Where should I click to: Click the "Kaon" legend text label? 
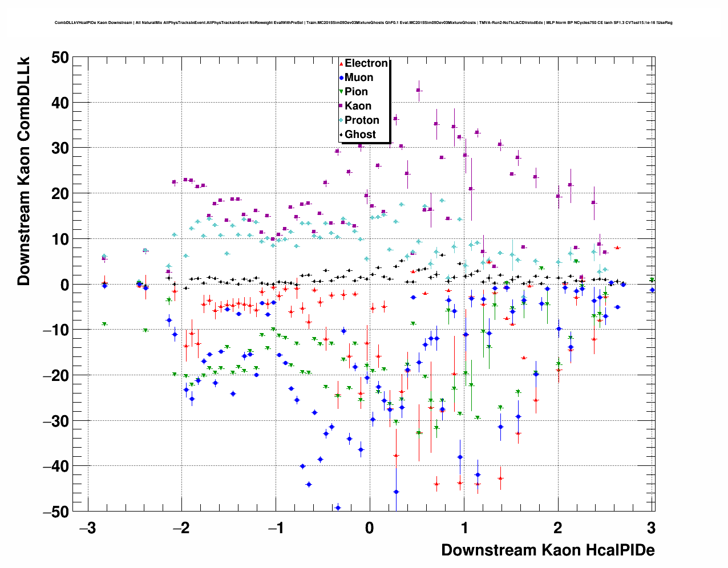358,106
